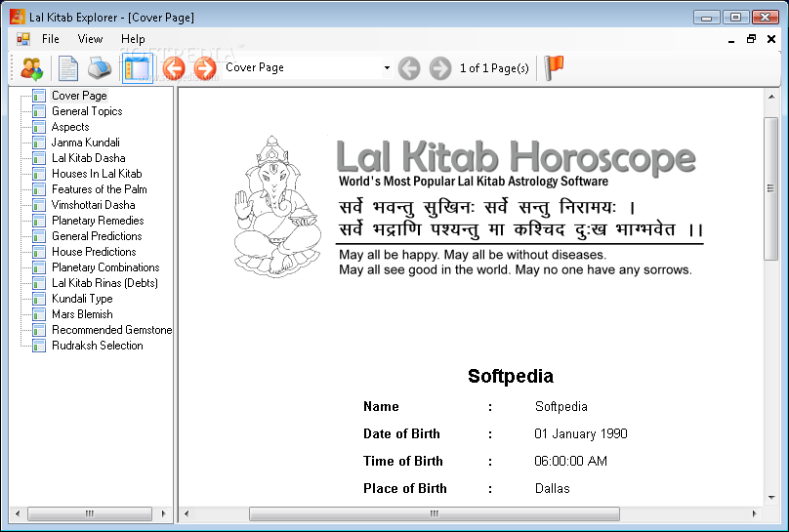This screenshot has height=532, width=789.
Task: Go to next topic with the orange right arrow
Action: tap(205, 68)
